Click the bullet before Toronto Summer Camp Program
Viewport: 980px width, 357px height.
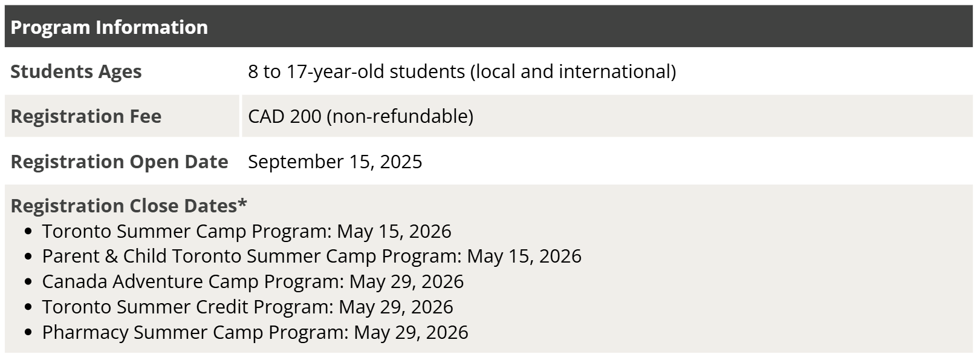[x=28, y=232]
